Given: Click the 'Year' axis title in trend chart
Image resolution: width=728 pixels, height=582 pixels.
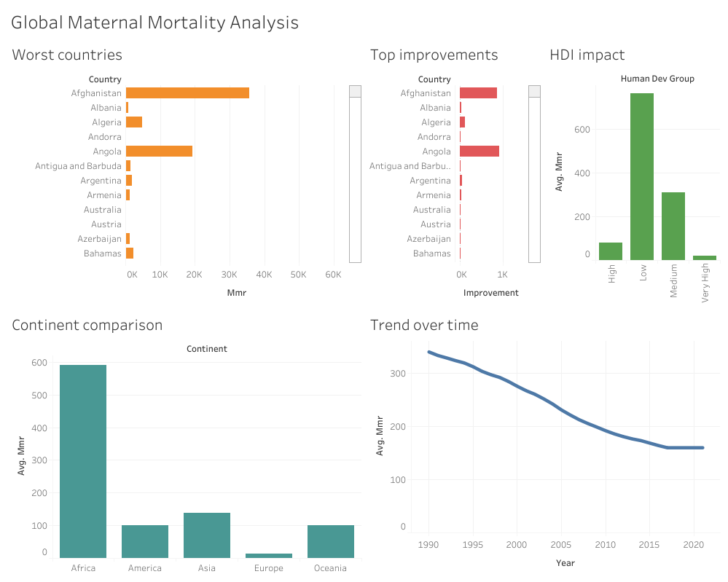Looking at the screenshot, I should click(565, 563).
